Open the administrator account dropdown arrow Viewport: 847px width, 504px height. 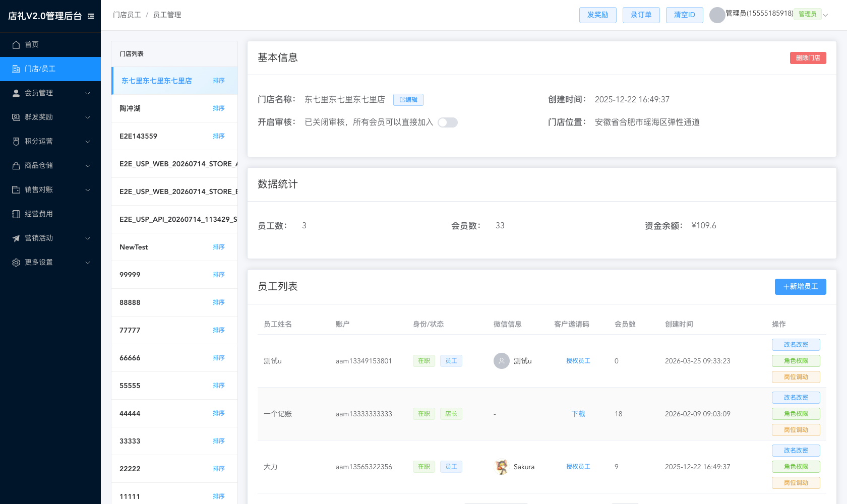(x=825, y=15)
